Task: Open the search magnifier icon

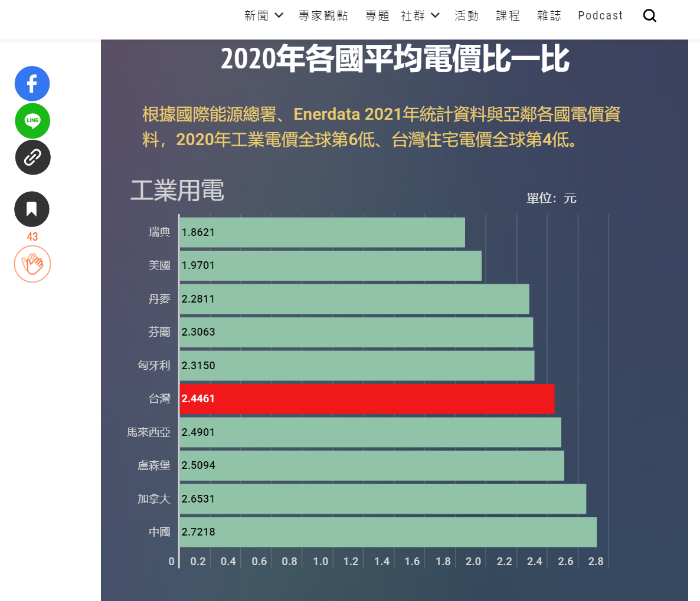Action: [650, 16]
